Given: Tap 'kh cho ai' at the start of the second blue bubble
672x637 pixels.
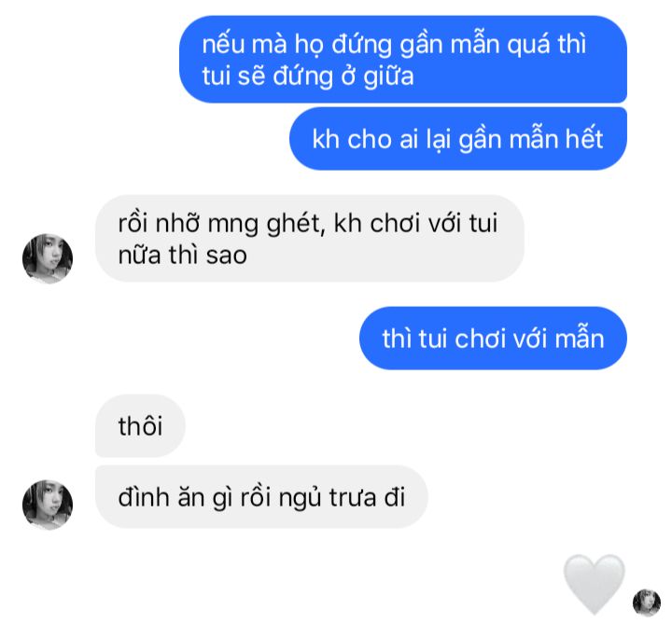Looking at the screenshot, I should 365,139.
